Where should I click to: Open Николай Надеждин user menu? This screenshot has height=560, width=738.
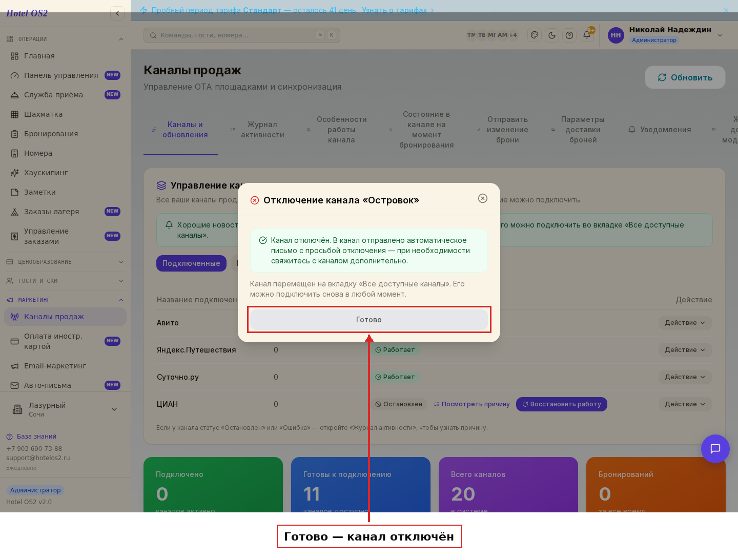point(665,35)
